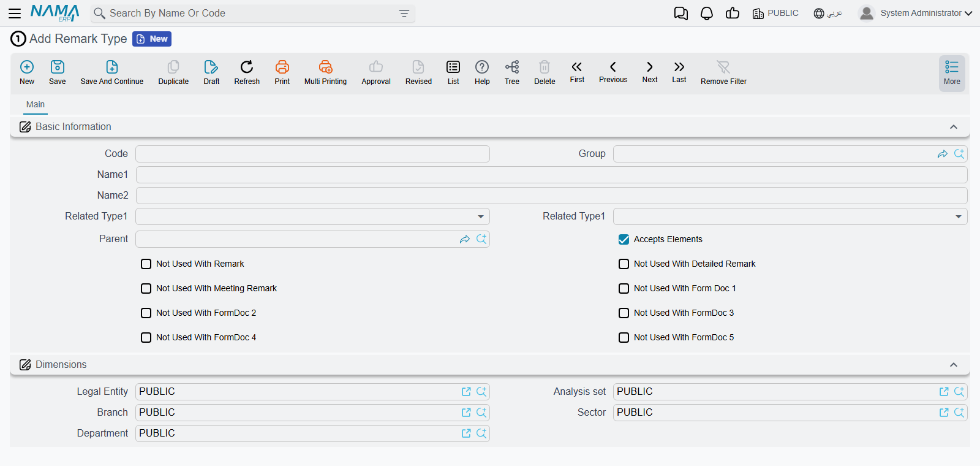Viewport: 980px width, 466px height.
Task: Open Multi Printing option
Action: [x=326, y=67]
